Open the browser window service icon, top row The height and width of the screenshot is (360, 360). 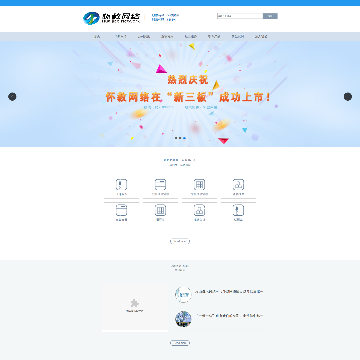coord(160,184)
